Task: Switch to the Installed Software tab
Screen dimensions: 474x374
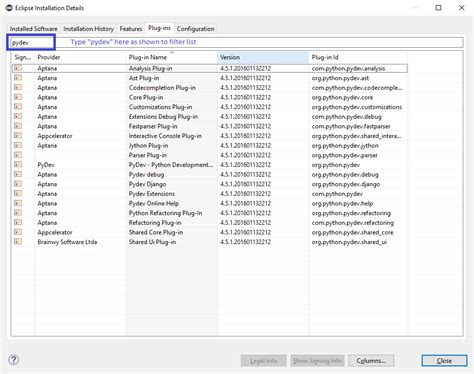Action: point(33,29)
